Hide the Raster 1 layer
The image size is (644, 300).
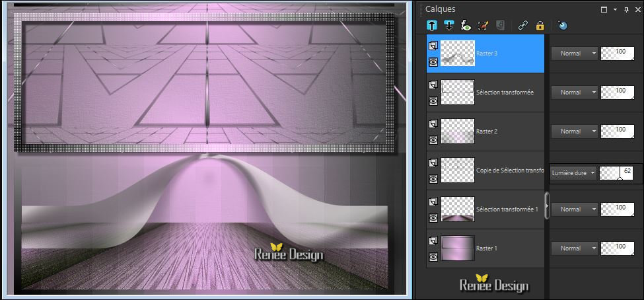(433, 257)
